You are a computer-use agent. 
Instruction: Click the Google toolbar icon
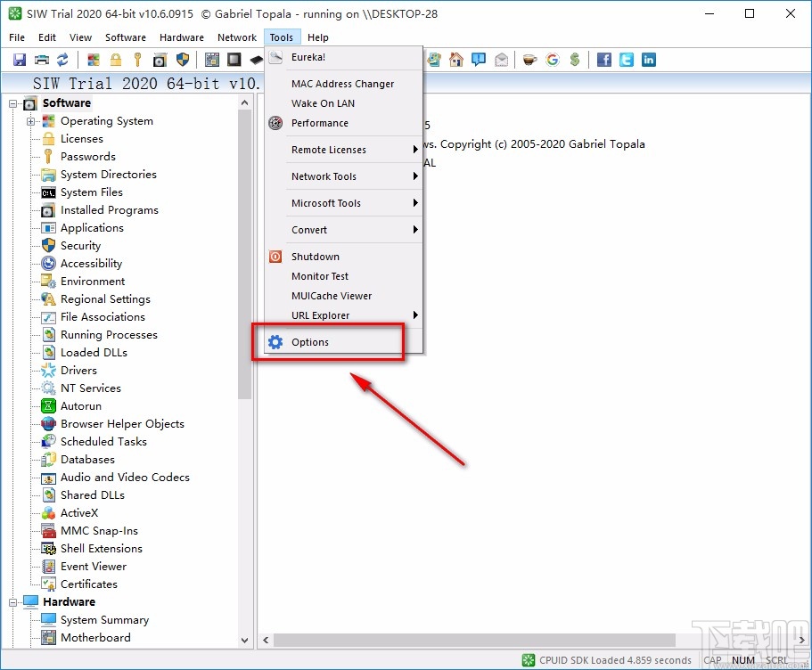pyautogui.click(x=553, y=60)
